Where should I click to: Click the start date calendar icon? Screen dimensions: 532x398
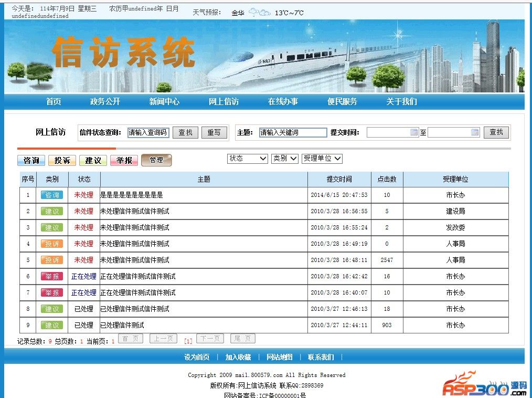point(413,132)
